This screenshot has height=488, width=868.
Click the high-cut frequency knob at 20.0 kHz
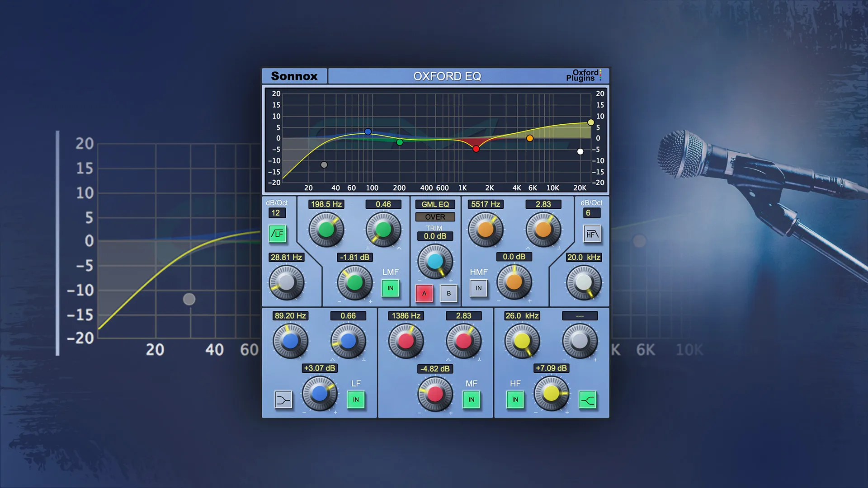584,282
